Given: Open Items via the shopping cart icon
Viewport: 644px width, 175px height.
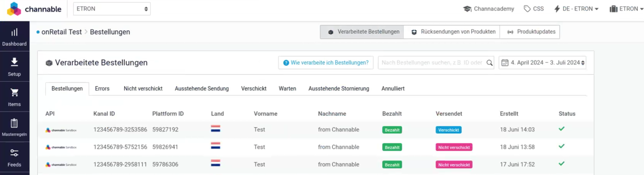Looking at the screenshot, I should point(14,93).
